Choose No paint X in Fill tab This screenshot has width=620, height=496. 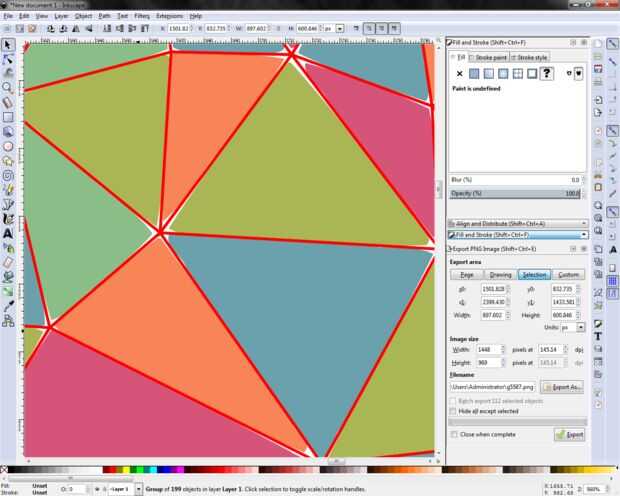point(459,74)
